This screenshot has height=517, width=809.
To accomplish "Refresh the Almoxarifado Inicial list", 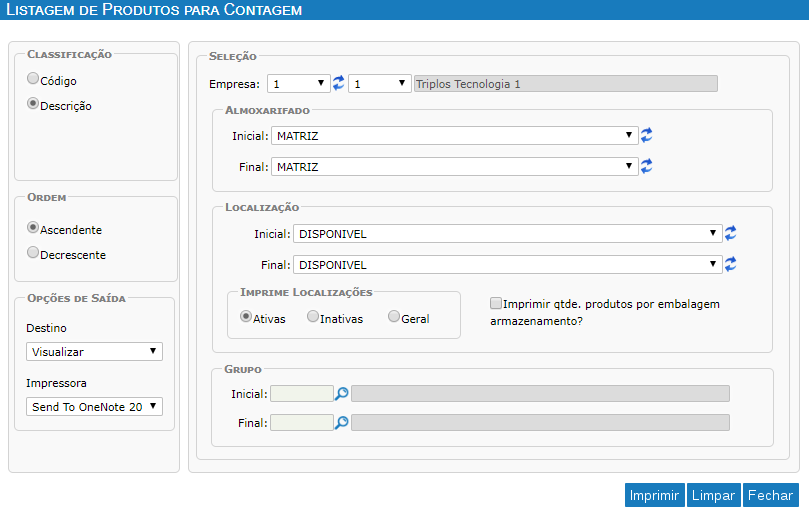I will tap(646, 135).
